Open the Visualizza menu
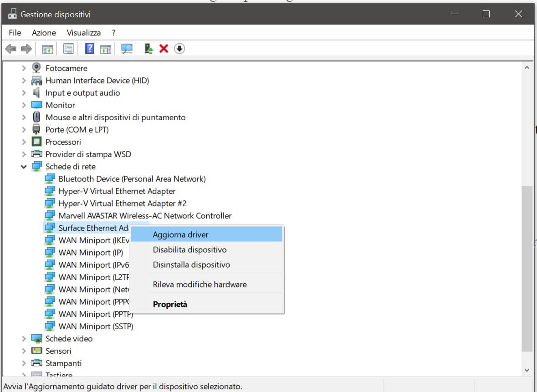Viewport: 537px width, 392px height. click(83, 33)
